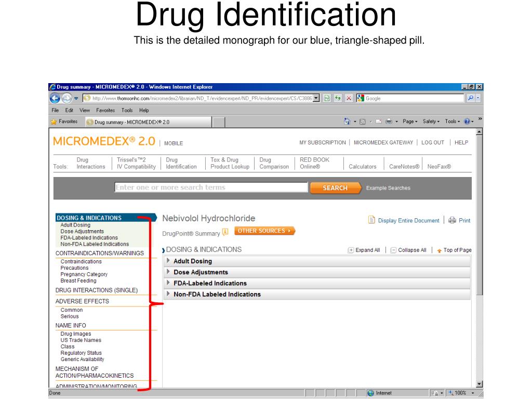Image resolution: width=532 pixels, height=399 pixels.
Task: Click the printer icon in the IE command bar
Action: coord(389,122)
